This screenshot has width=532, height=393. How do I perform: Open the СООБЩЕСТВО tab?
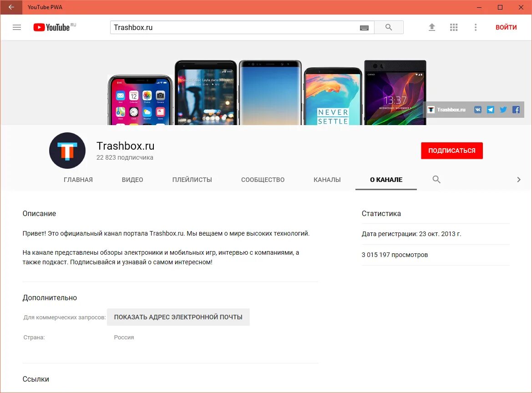click(x=262, y=179)
